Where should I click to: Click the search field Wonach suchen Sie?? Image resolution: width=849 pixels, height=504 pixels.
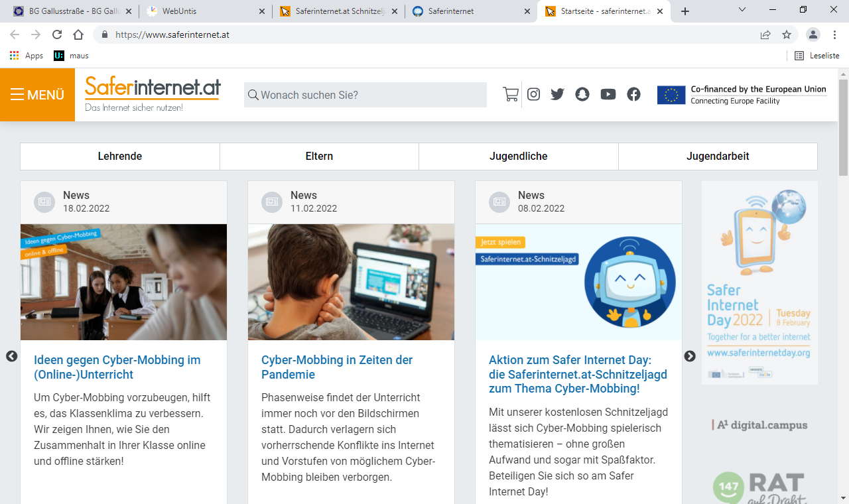pyautogui.click(x=365, y=95)
